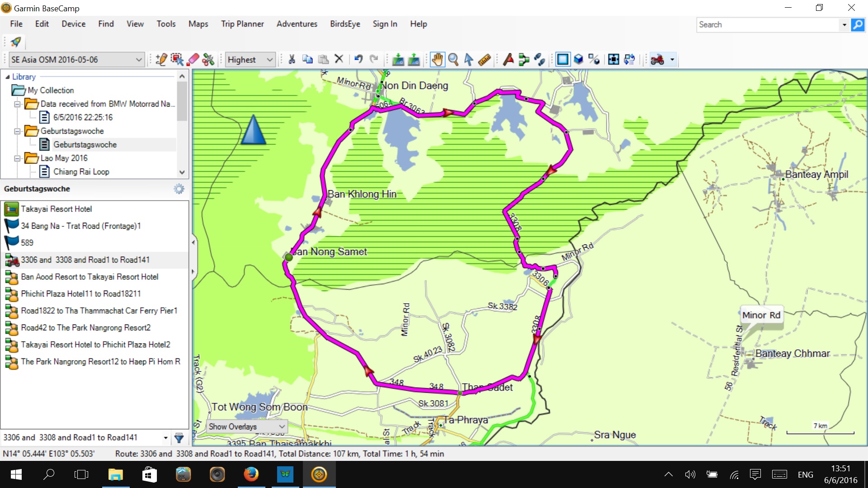Select My Collection in the library
The height and width of the screenshot is (488, 868).
tap(50, 90)
